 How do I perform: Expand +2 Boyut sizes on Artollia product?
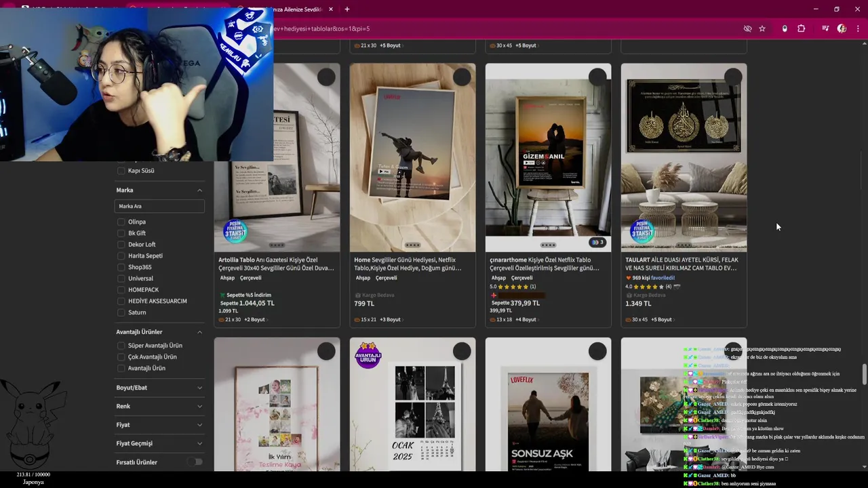(x=255, y=319)
